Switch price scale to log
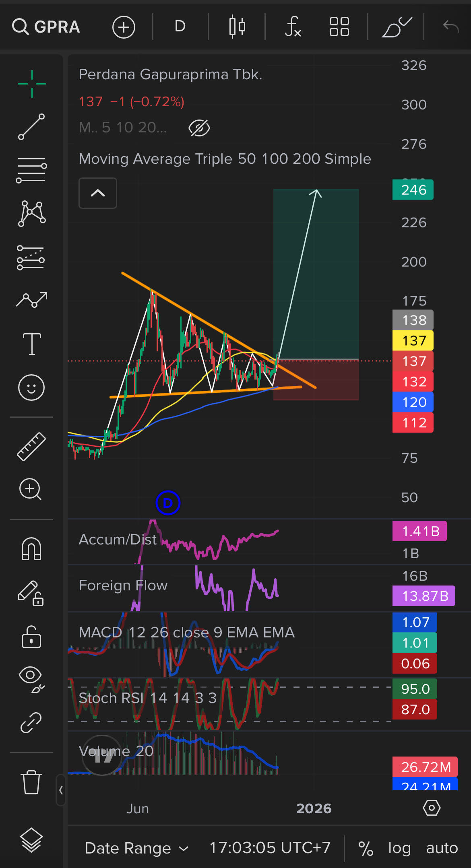The height and width of the screenshot is (868, 471). point(399,848)
